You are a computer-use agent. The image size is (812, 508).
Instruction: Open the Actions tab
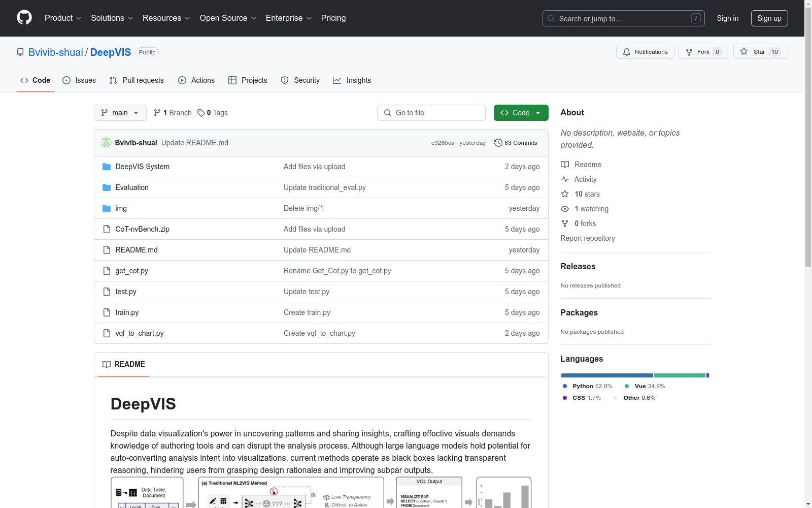[x=196, y=80]
